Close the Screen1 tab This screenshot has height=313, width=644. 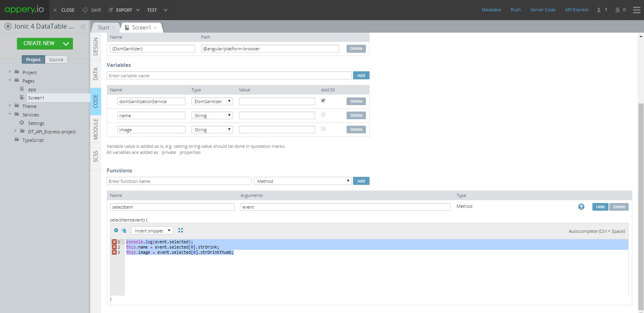point(155,28)
